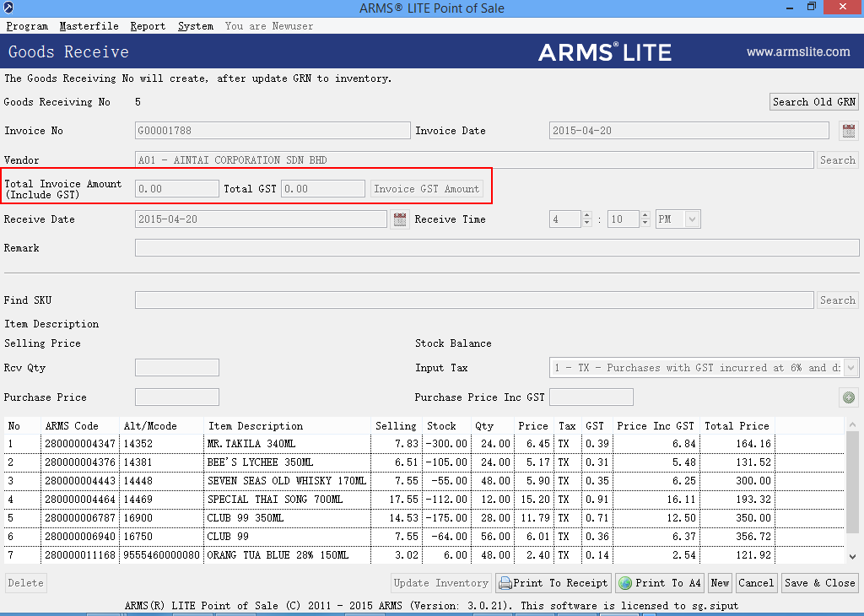Click Alt/Mcode 9555460000080 cell

click(161, 555)
